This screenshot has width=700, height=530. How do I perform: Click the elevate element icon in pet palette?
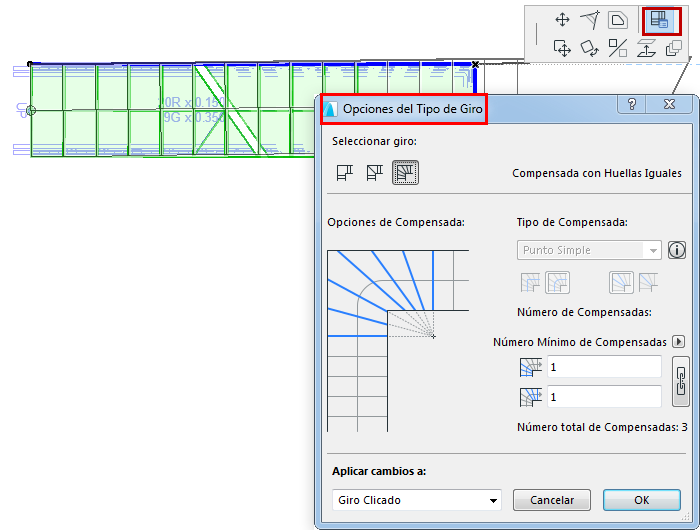click(646, 48)
